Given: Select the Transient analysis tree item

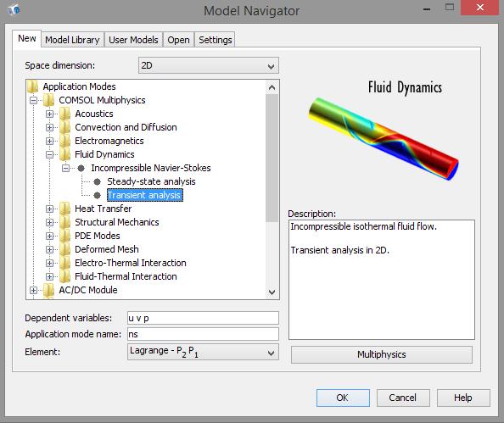Looking at the screenshot, I should (x=144, y=195).
